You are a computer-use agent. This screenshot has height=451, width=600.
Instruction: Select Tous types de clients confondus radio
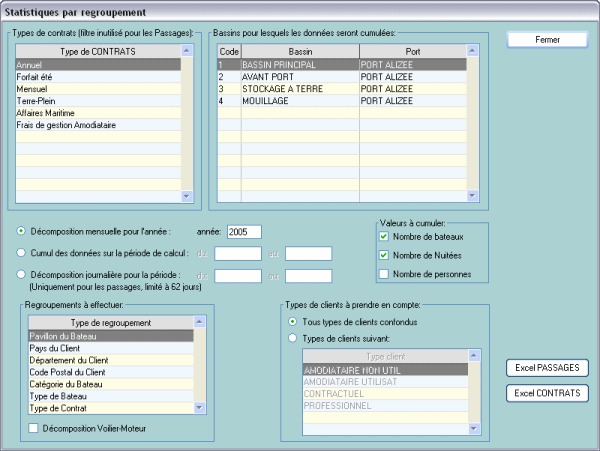[292, 322]
